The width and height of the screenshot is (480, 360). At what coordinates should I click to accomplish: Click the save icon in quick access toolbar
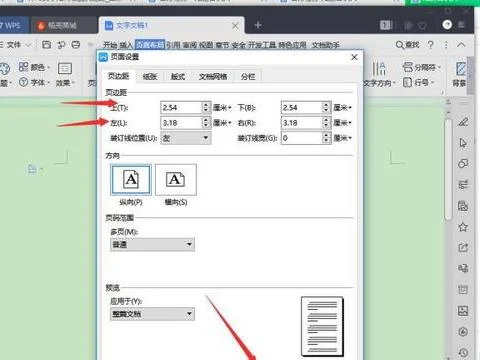click(46, 45)
